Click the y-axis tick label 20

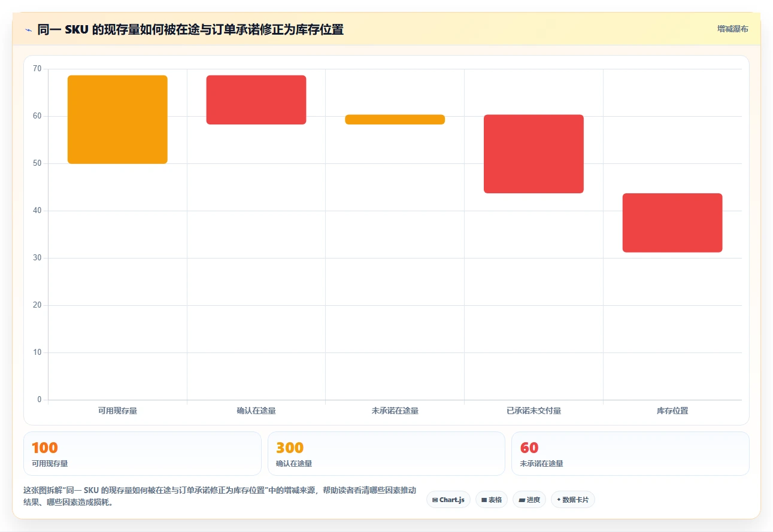click(37, 305)
